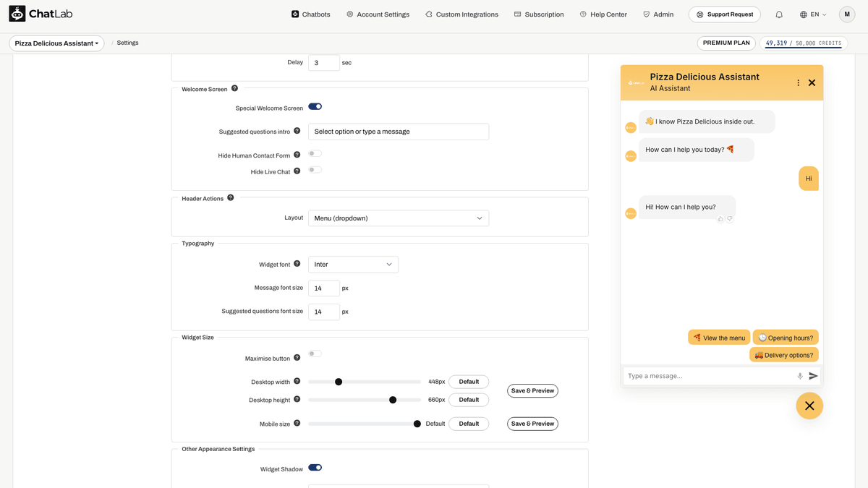Select View the menu suggested question

(719, 338)
